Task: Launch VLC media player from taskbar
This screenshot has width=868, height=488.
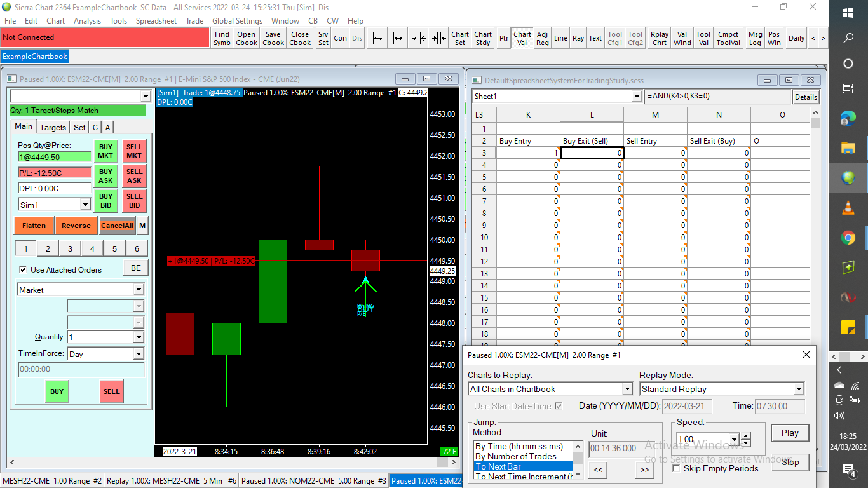Action: click(x=848, y=208)
